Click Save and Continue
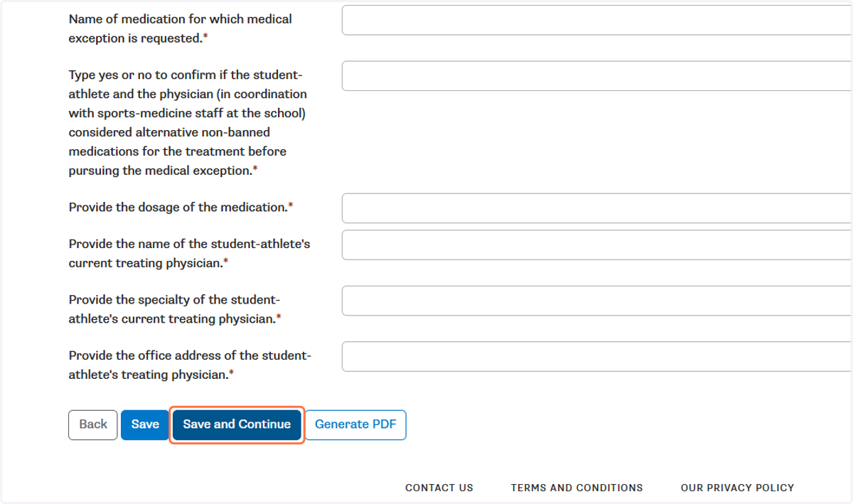Viewport: 853px width, 504px height. (x=237, y=425)
